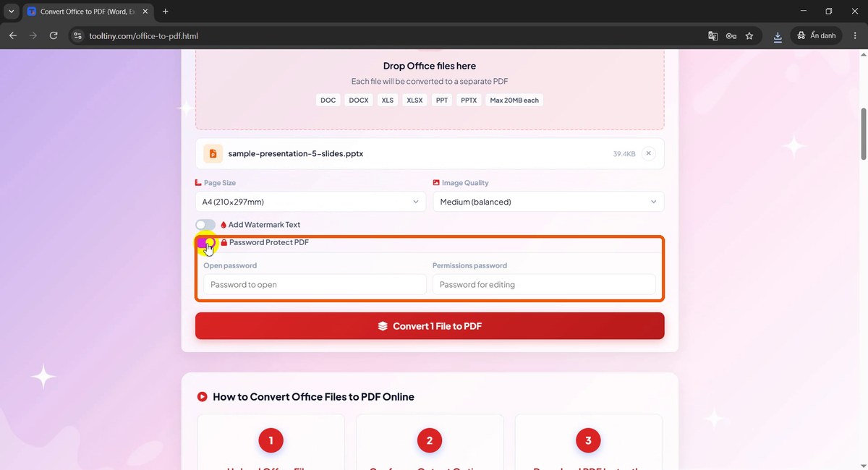Toggle the Add Watermark Text switch

click(205, 225)
